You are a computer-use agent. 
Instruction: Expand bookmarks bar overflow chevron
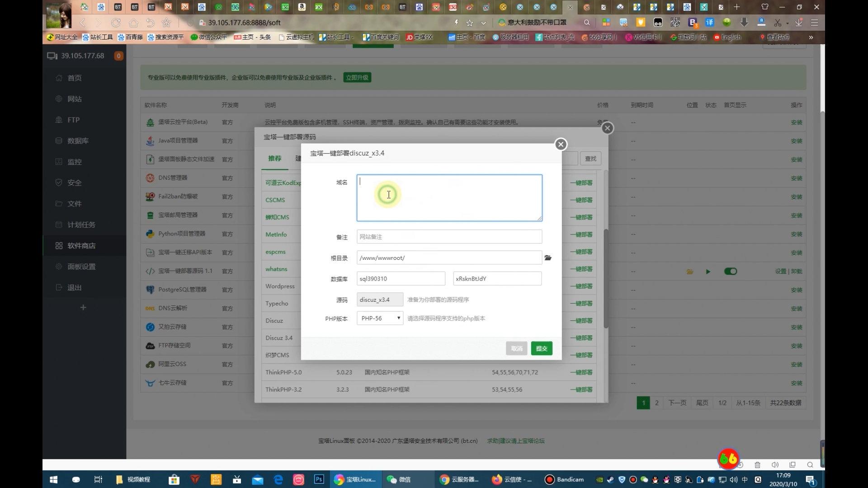(811, 37)
